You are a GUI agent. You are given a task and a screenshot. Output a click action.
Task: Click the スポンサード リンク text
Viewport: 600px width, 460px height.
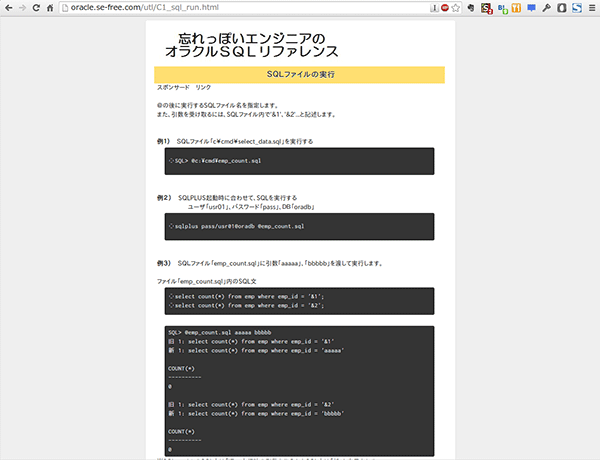point(184,87)
